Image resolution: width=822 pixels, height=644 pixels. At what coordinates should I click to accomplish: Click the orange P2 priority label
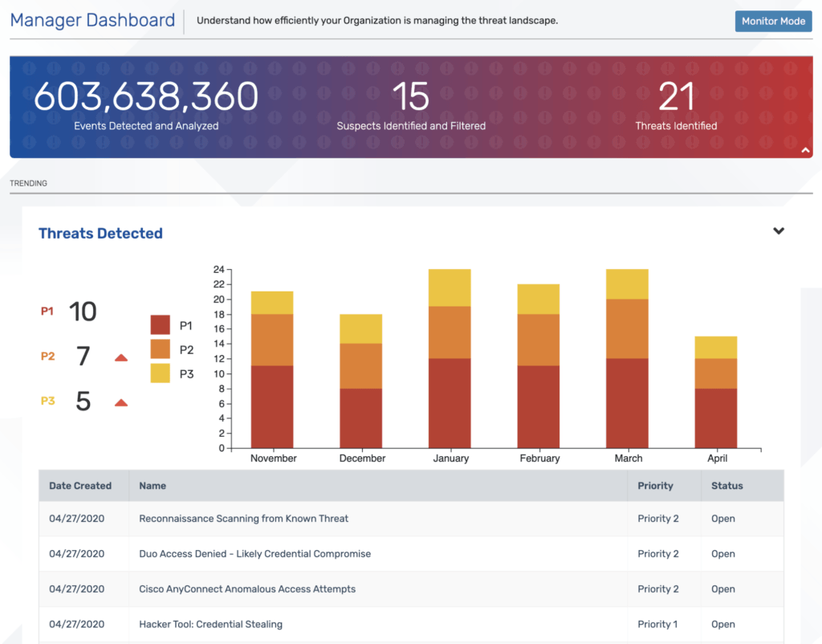click(47, 357)
